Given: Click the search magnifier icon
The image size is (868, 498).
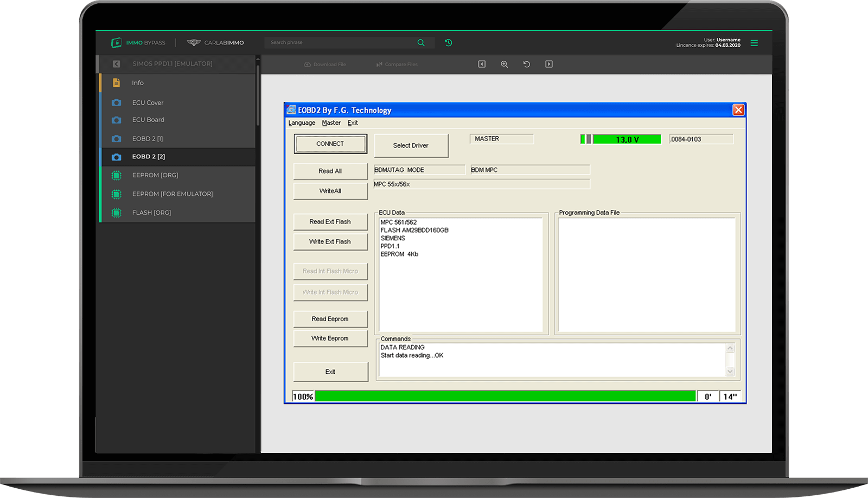Looking at the screenshot, I should [421, 42].
